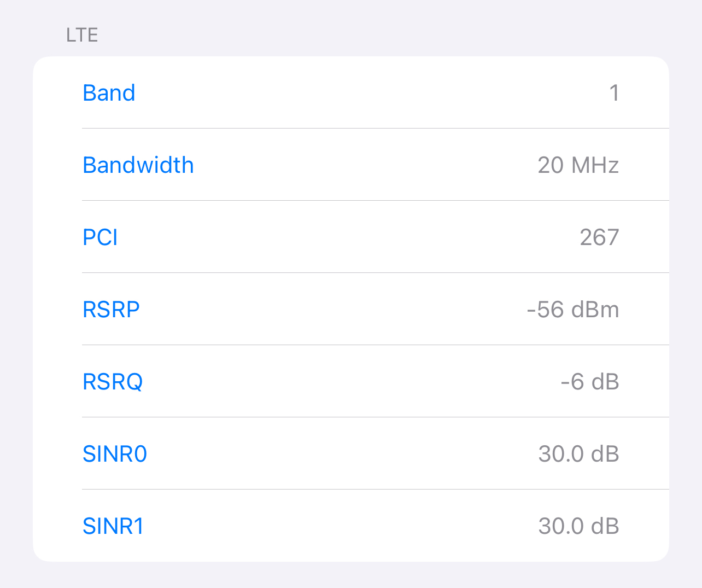Open the RSRP row label
The image size is (702, 588).
[111, 310]
